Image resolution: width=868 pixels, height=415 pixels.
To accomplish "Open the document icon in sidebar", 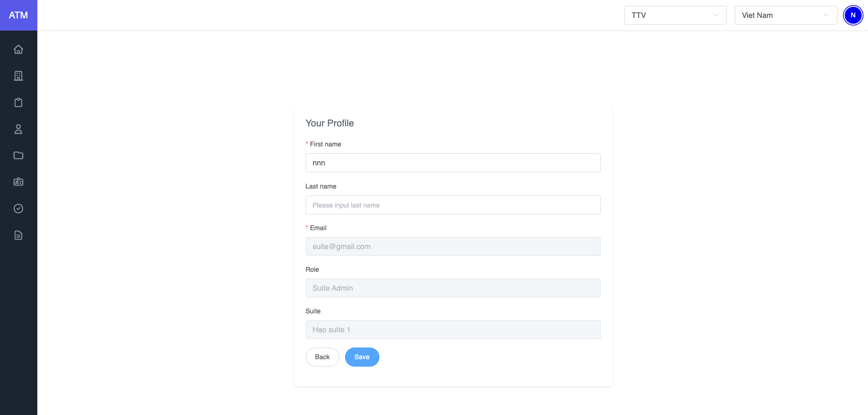I will coord(18,235).
